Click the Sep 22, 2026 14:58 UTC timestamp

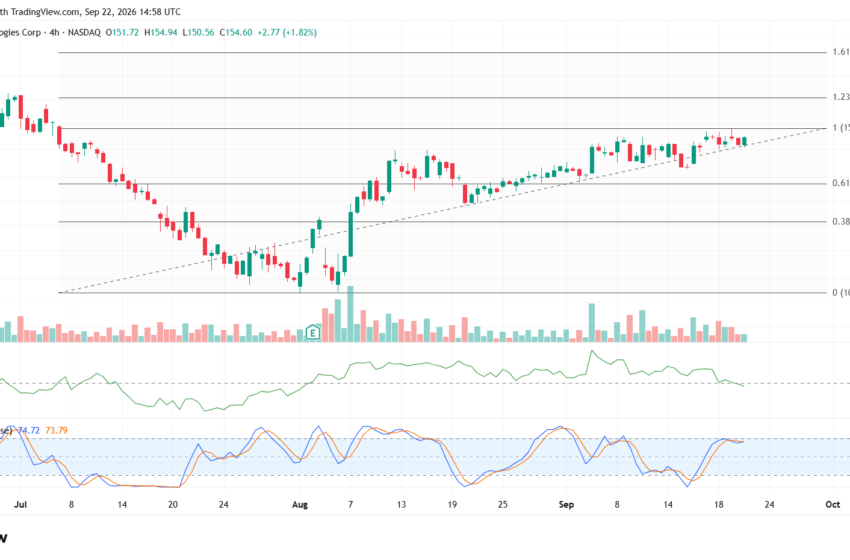133,11
